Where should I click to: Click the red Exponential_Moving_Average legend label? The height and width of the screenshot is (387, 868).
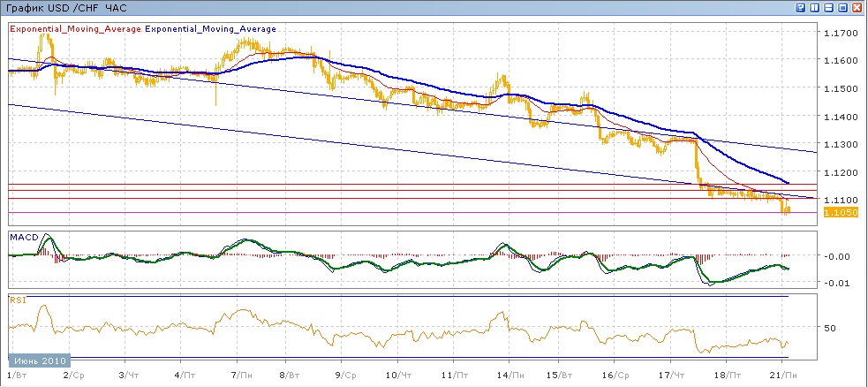75,29
